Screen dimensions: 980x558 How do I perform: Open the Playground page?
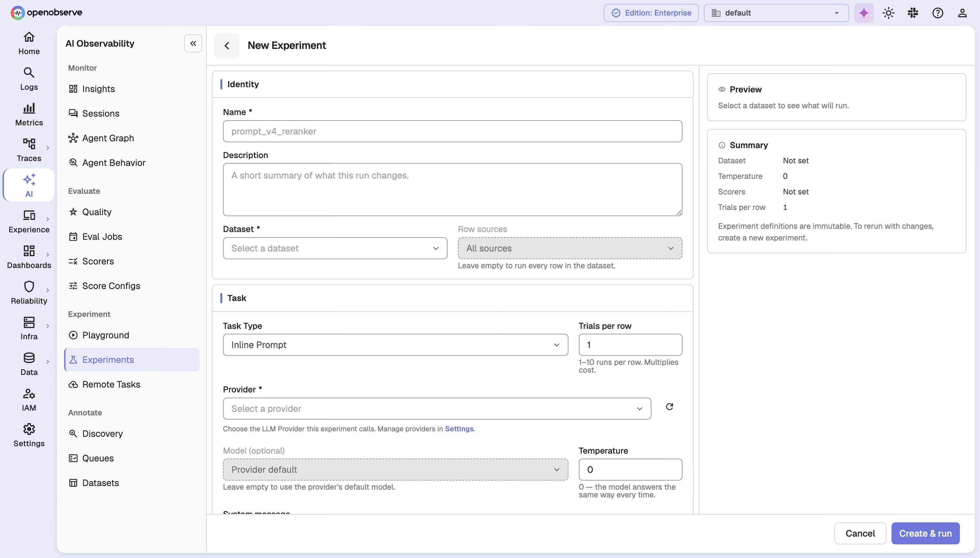pyautogui.click(x=132, y=335)
